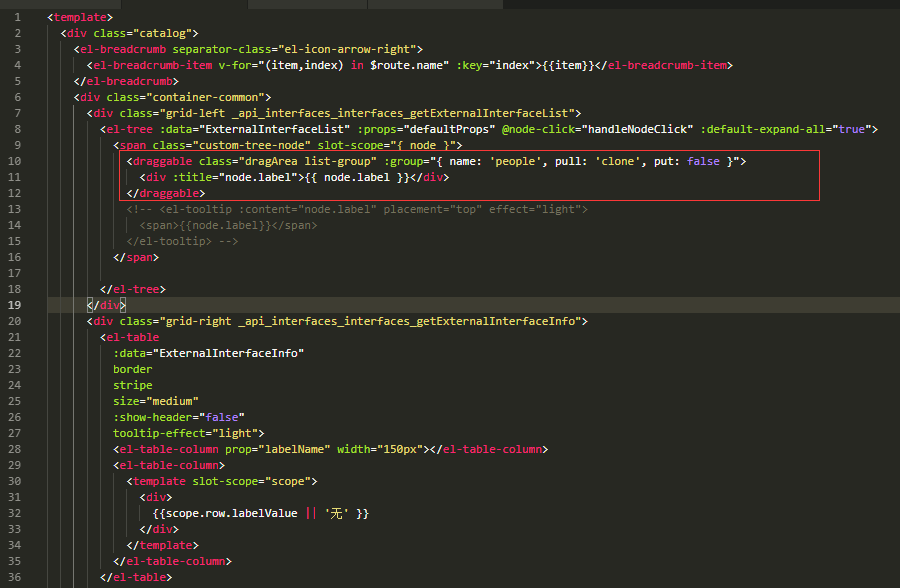This screenshot has width=900, height=588.
Task: Click the "ExternalInterfaceInfo" data value on line 22
Action: [x=228, y=354]
